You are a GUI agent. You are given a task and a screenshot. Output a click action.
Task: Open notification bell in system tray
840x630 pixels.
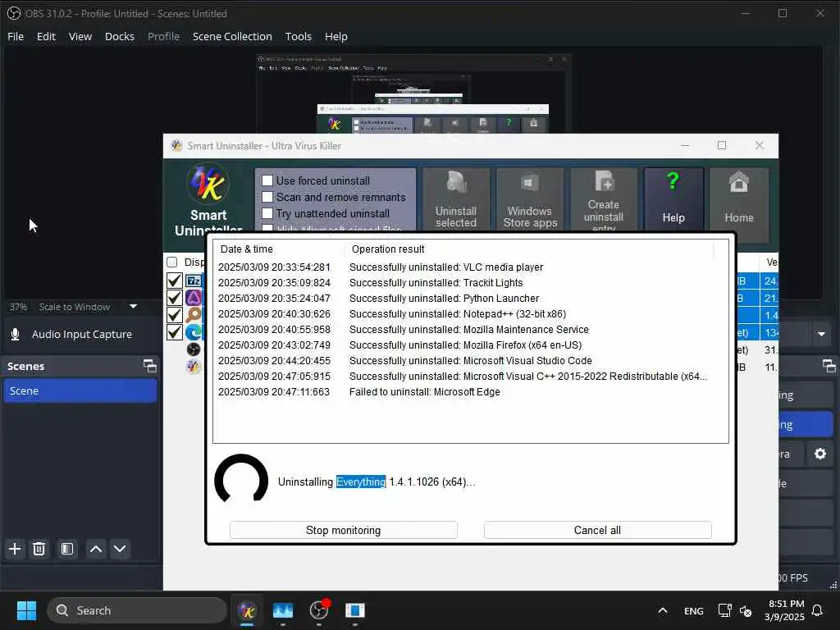(817, 610)
